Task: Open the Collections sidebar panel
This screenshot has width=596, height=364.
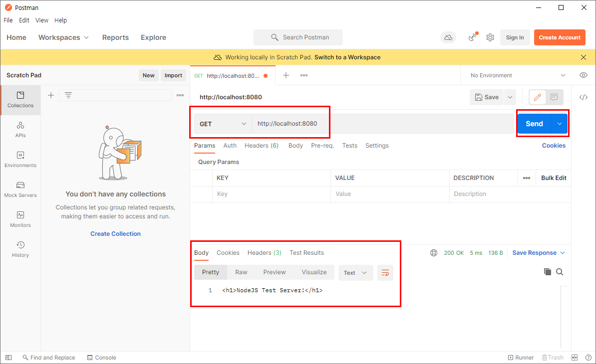Action: tap(20, 100)
